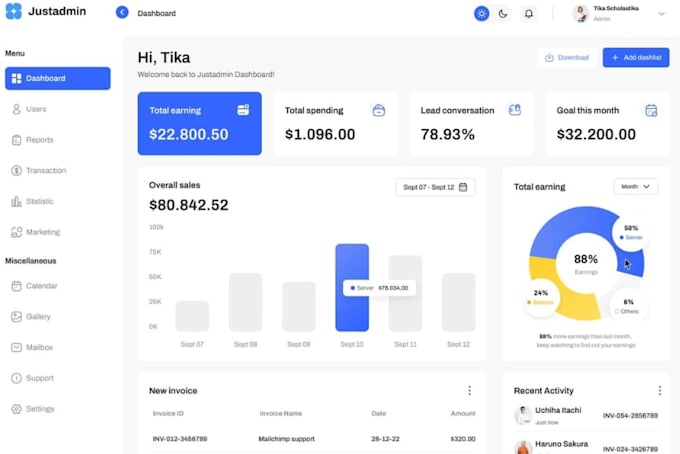Click the 88% Earnings donut center

tap(586, 264)
